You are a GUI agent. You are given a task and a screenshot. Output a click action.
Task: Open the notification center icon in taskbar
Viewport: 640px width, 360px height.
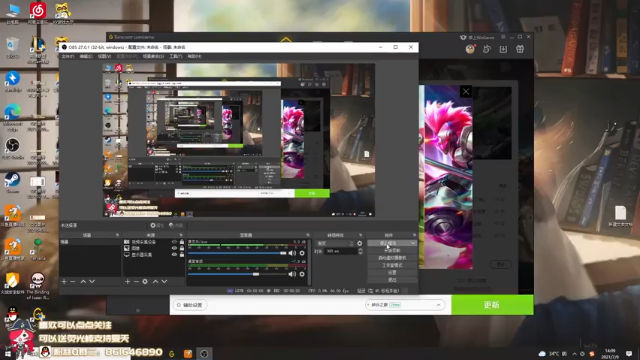click(x=629, y=353)
